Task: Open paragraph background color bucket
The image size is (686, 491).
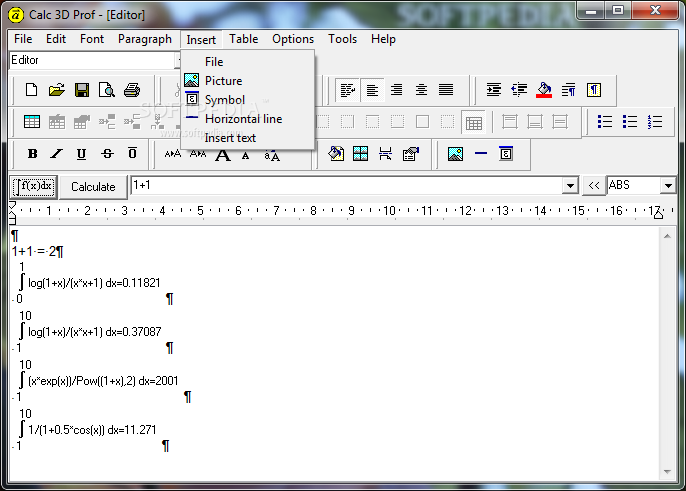Action: pyautogui.click(x=544, y=90)
